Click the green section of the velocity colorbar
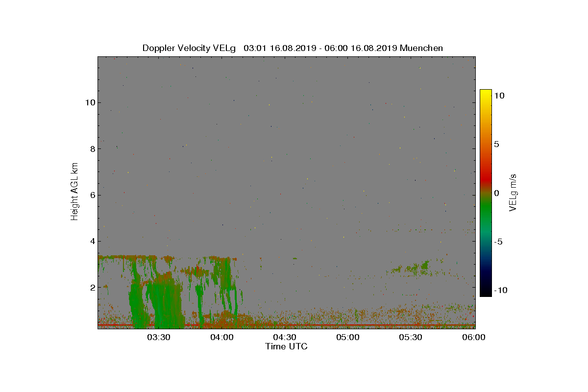This screenshot has width=588, height=392. (486, 211)
